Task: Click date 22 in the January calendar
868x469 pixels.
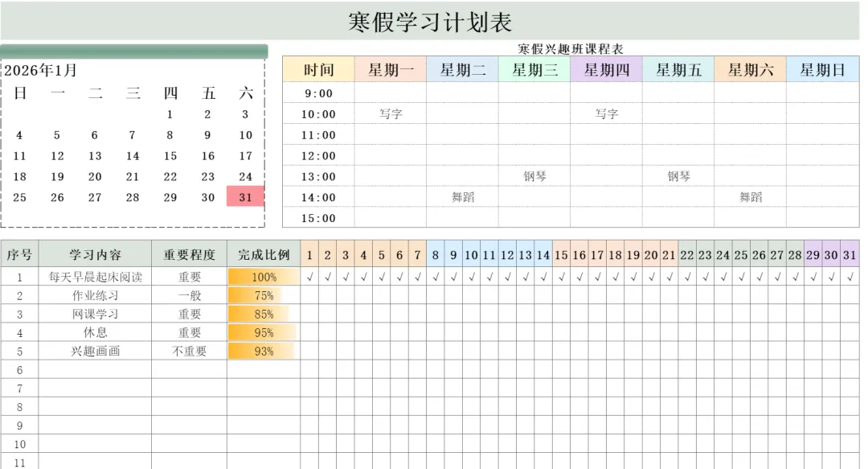Action: 170,176
